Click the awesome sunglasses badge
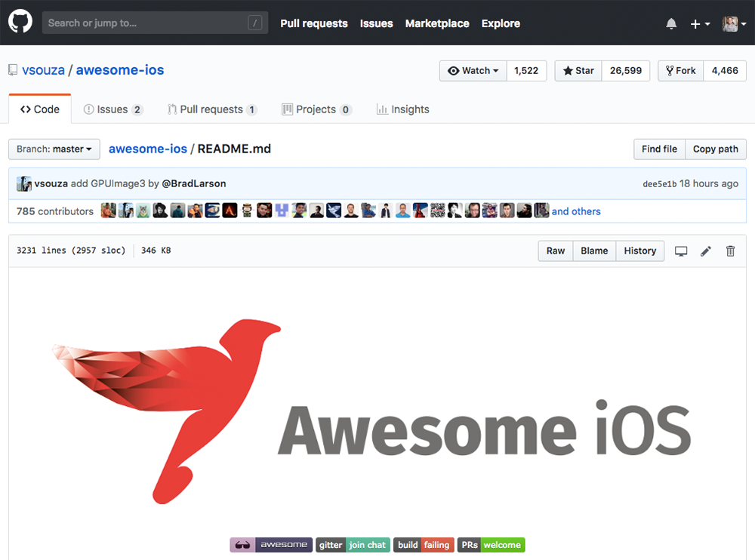The width and height of the screenshot is (755, 560). (271, 545)
